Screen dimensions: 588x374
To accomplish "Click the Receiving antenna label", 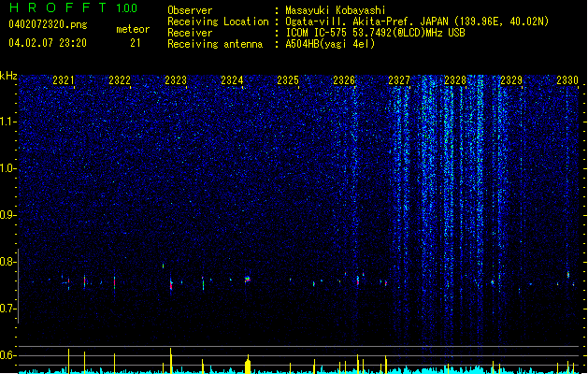I will click(x=215, y=44).
